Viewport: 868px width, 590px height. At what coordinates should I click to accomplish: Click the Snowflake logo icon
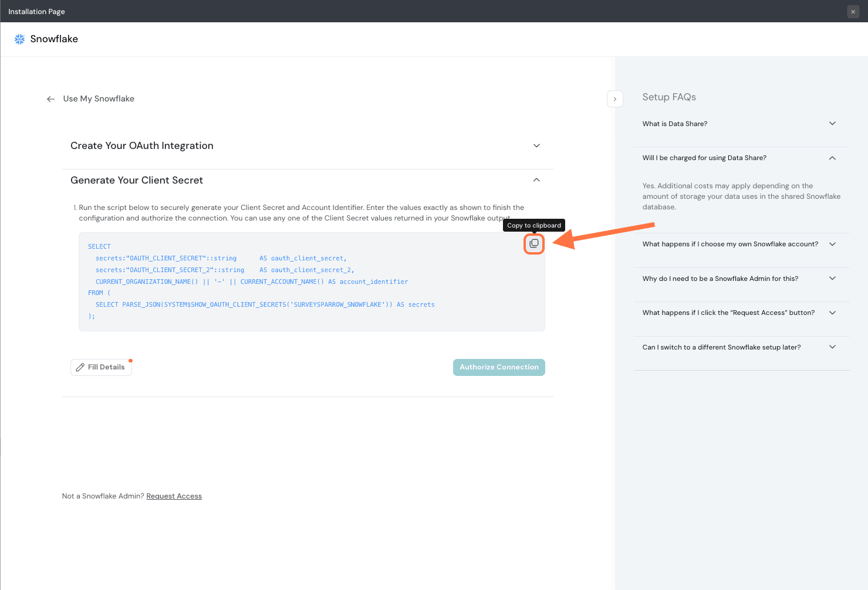19,39
